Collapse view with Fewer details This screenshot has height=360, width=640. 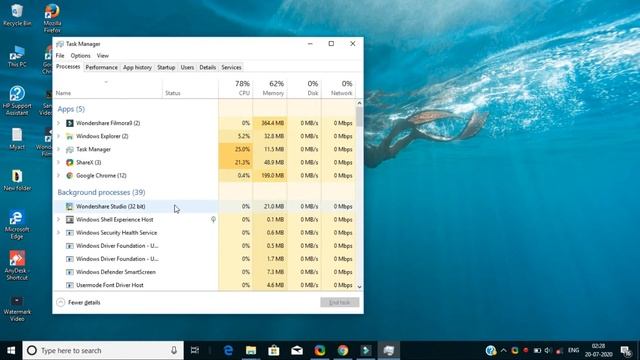tap(78, 302)
